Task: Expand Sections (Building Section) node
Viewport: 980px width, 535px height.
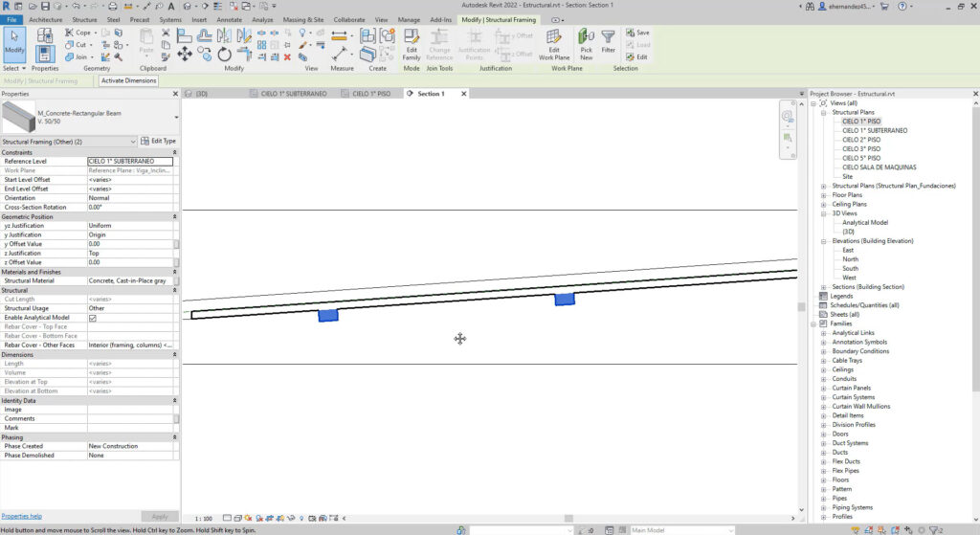Action: click(x=824, y=287)
